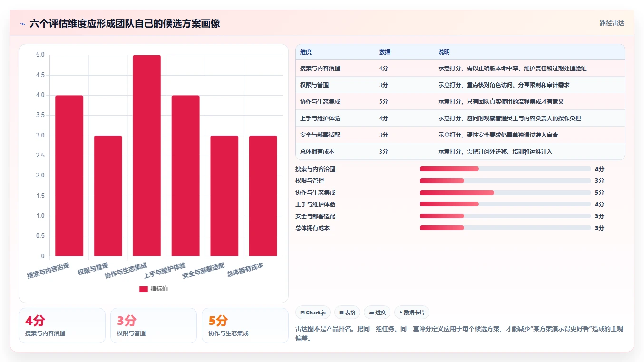
Task: Open the 3分 权限与管理 data card
Action: (x=154, y=325)
